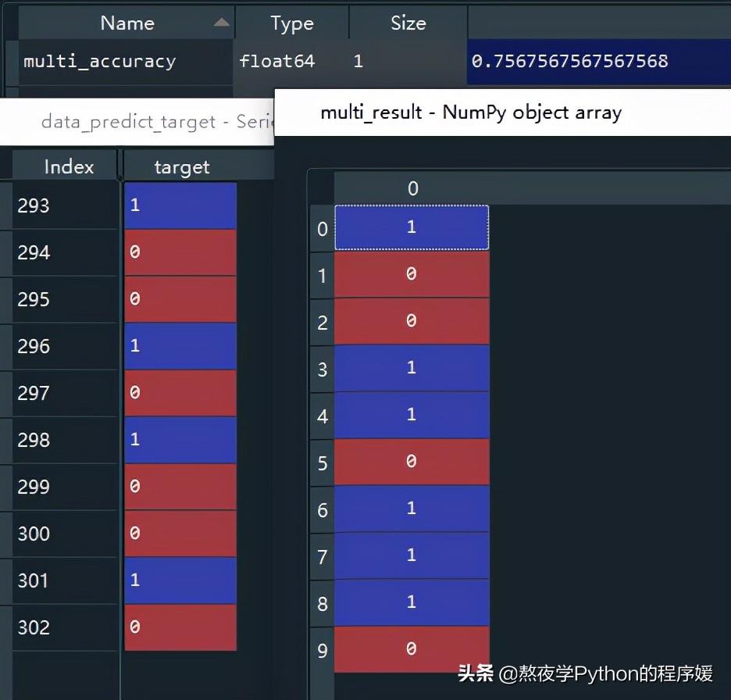Click multi_result cell in row 5
Screen dimensions: 731x700
point(412,462)
